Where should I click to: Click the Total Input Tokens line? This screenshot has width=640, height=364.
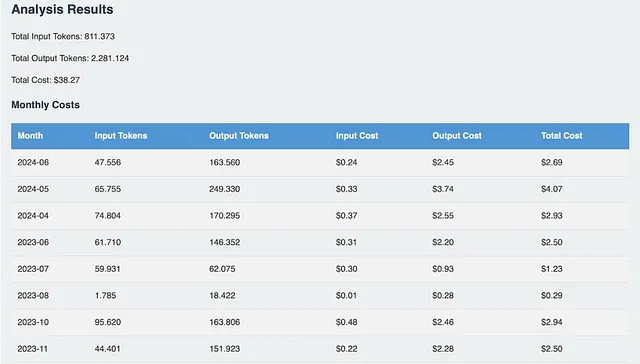coord(63,36)
